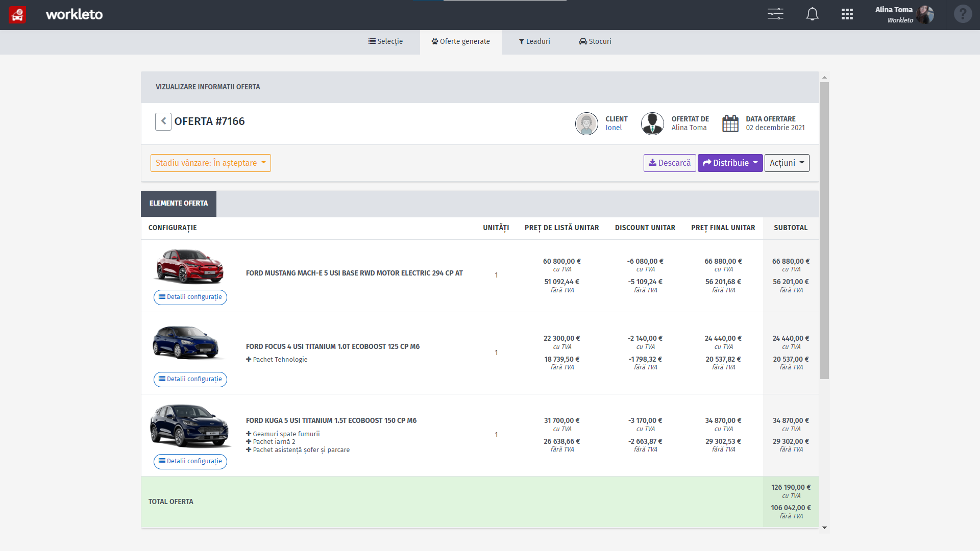Click the Ford Kuga Titanium configuration title

[x=331, y=421]
